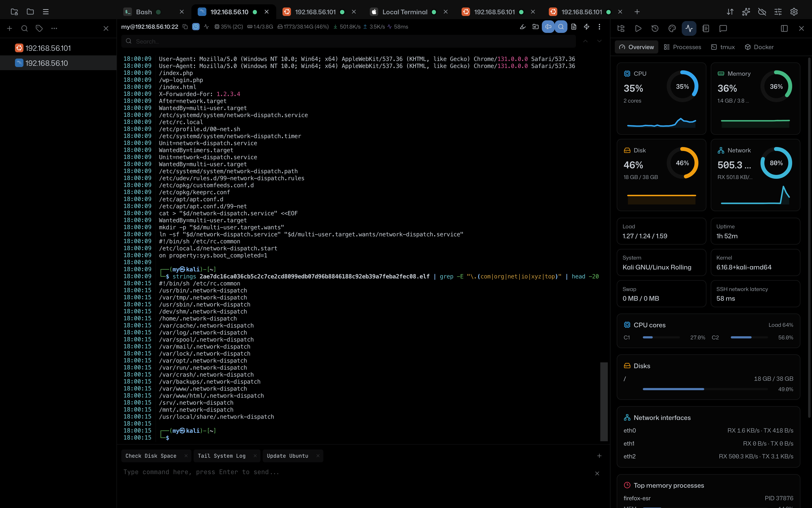Open the theme palette icon
Screen dimensions: 812x508
click(672, 29)
